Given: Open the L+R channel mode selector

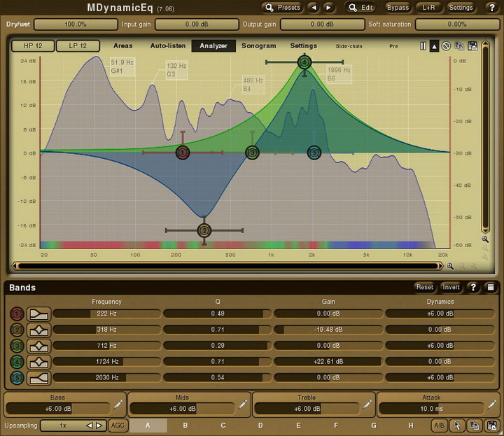Looking at the screenshot, I should (x=428, y=8).
